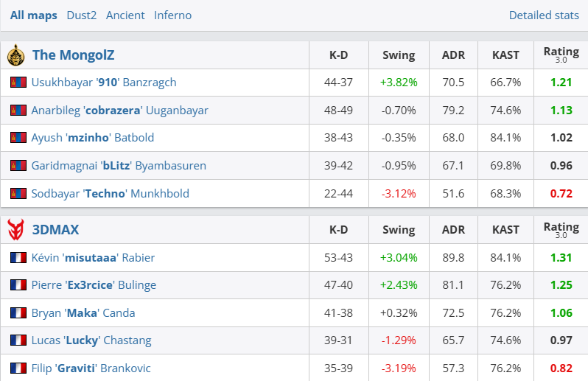Open The MongolZ team page link
The height and width of the screenshot is (381, 588).
click(73, 55)
